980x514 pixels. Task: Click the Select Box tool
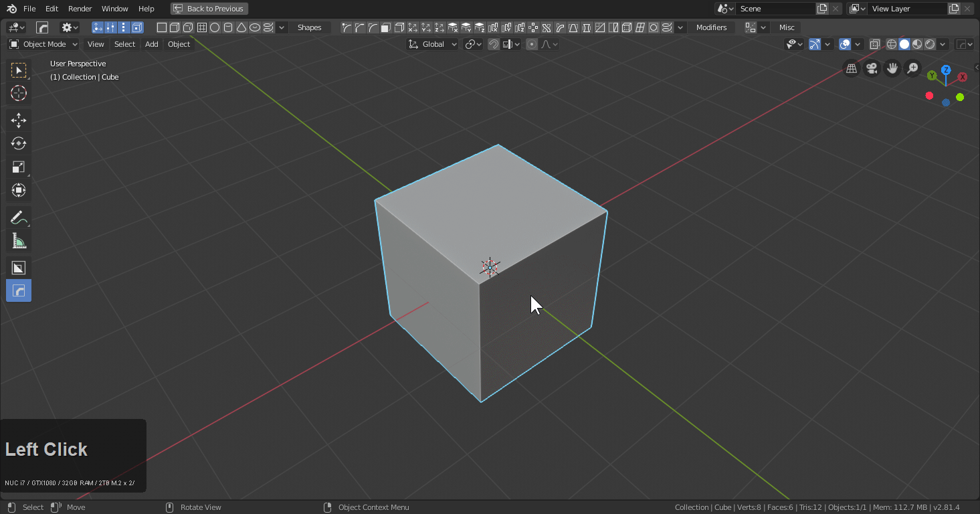tap(19, 70)
